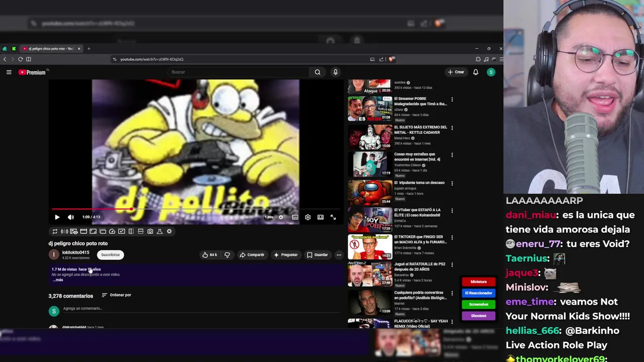Expand the description with ...más
Viewport: 644px width, 362px height.
tap(58, 280)
